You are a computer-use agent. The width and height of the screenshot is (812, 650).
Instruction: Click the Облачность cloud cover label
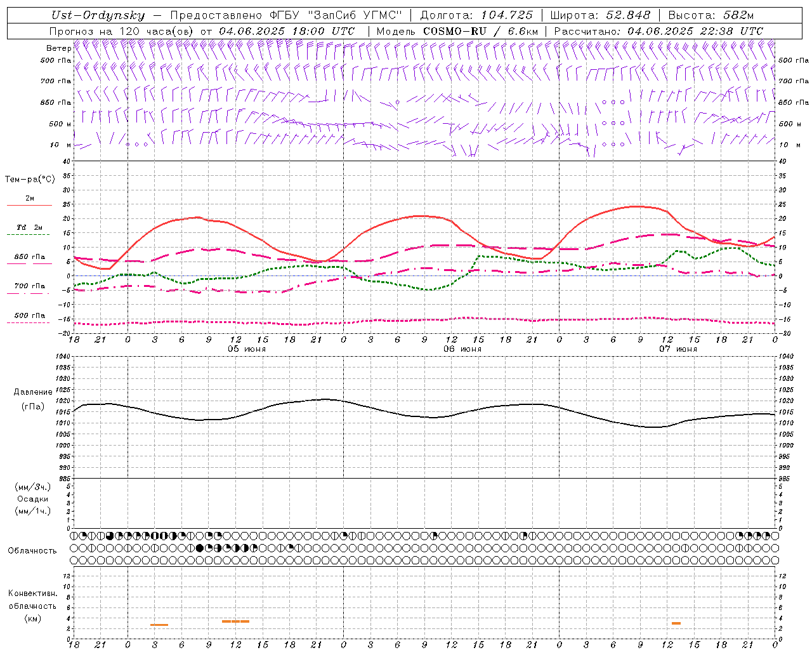coord(32,550)
